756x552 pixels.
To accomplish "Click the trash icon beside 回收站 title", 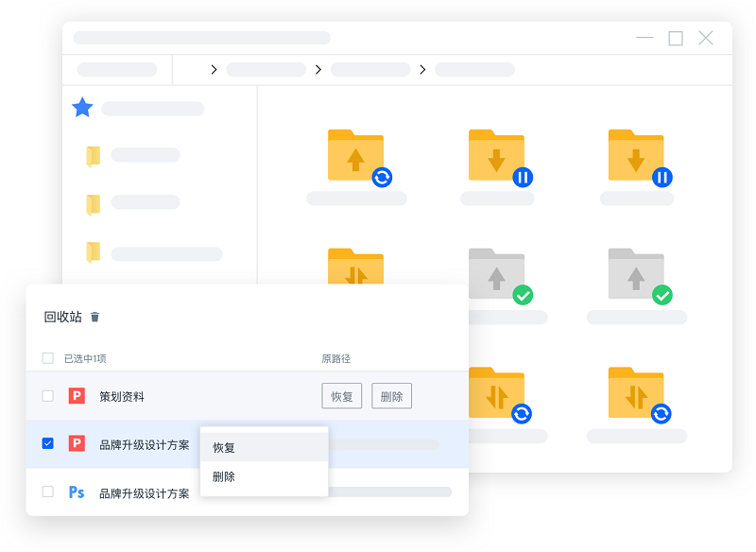I will point(96,317).
